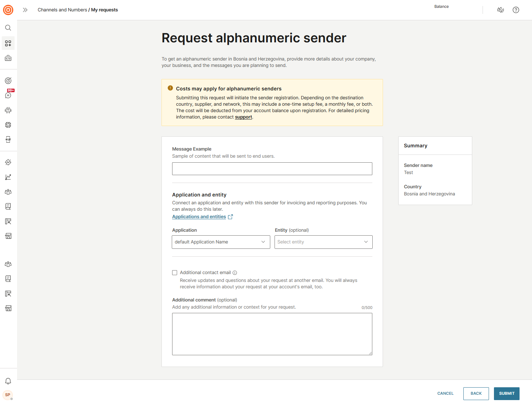This screenshot has height=404, width=532.
Task: Expand the Select entity dropdown
Action: (323, 242)
